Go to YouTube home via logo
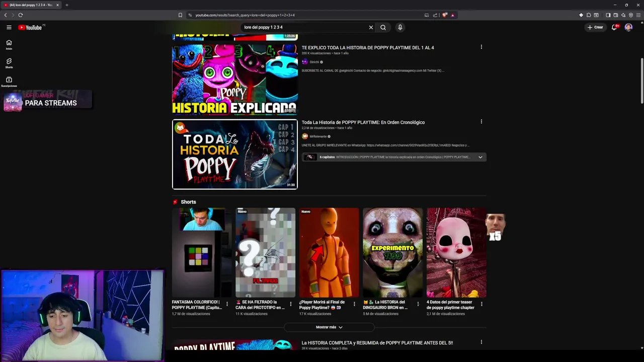 pyautogui.click(x=30, y=27)
